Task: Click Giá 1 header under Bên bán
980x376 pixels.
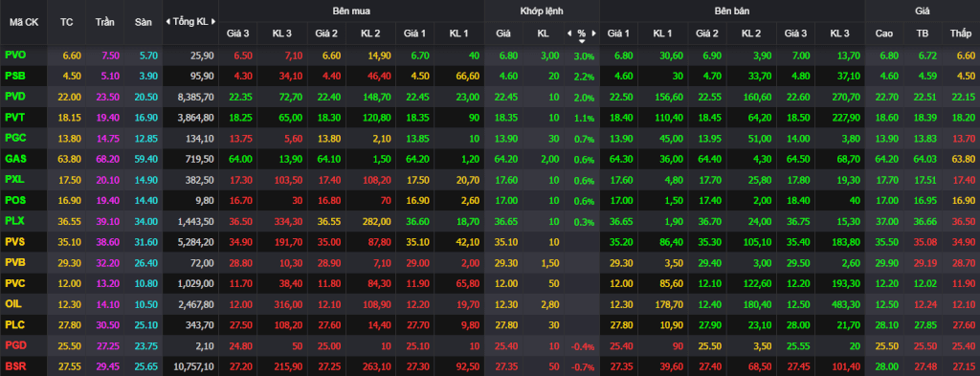Action: coord(619,33)
